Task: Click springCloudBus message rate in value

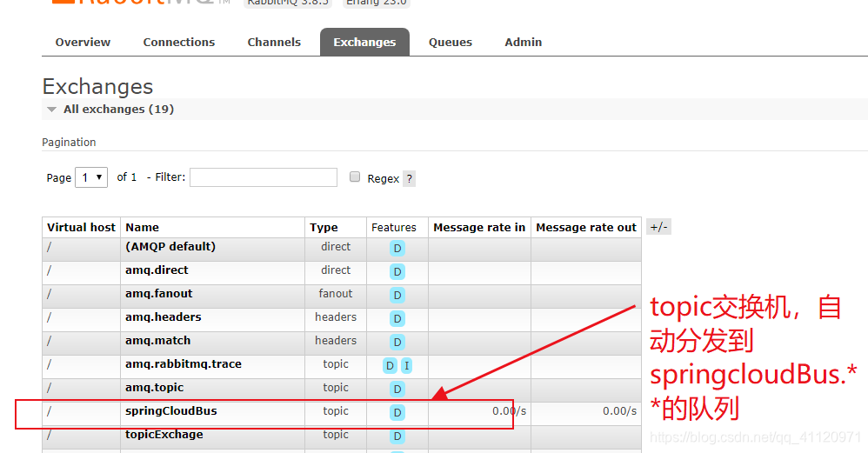Action: click(510, 411)
